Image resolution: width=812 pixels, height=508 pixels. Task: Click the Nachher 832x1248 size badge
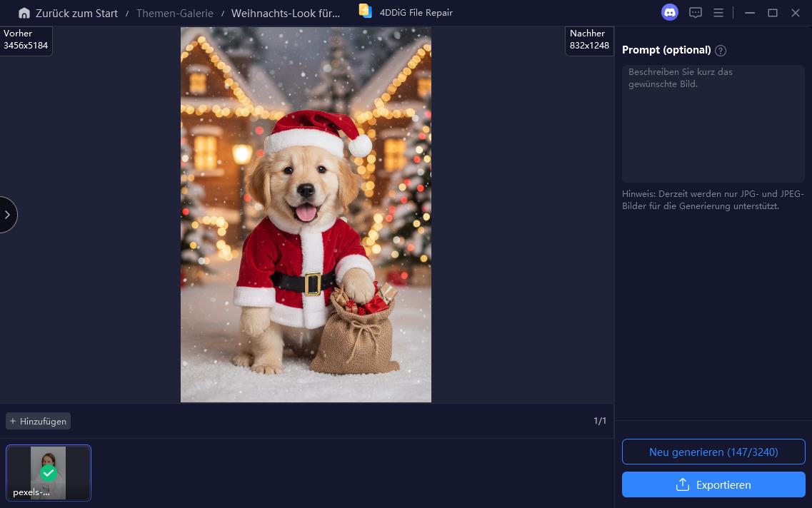coord(589,40)
